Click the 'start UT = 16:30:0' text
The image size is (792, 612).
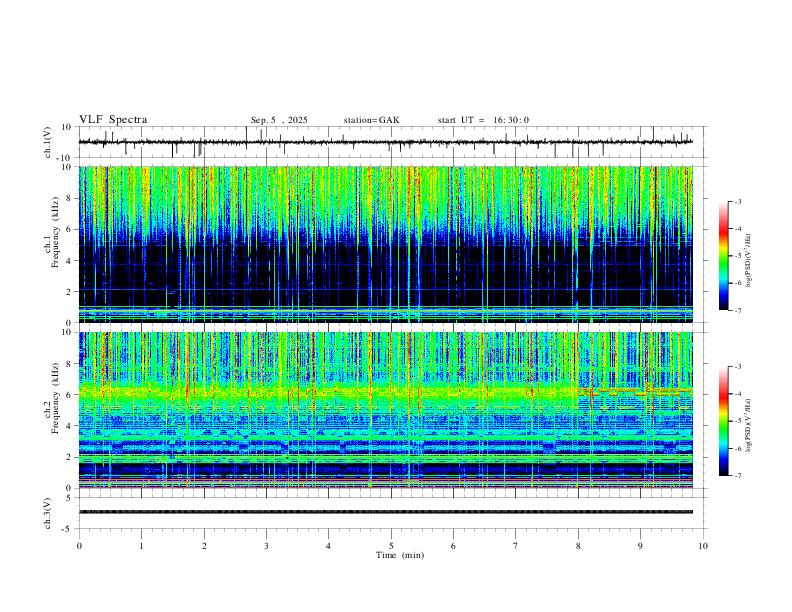483,120
